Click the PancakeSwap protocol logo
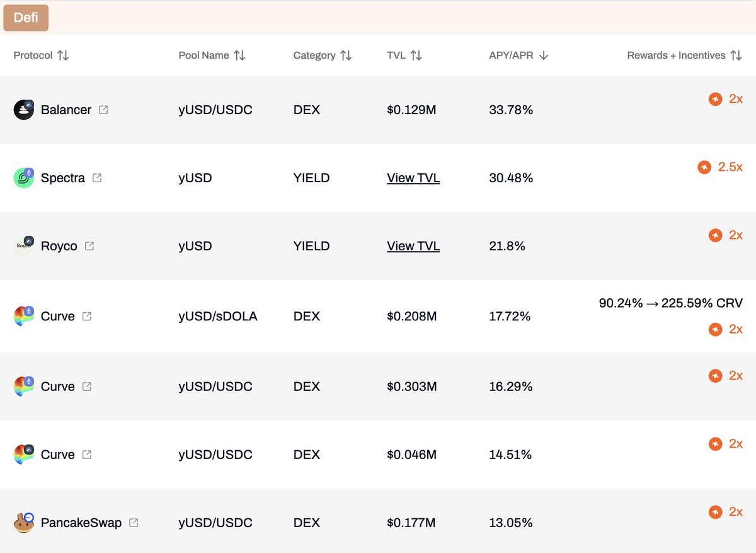 [24, 522]
